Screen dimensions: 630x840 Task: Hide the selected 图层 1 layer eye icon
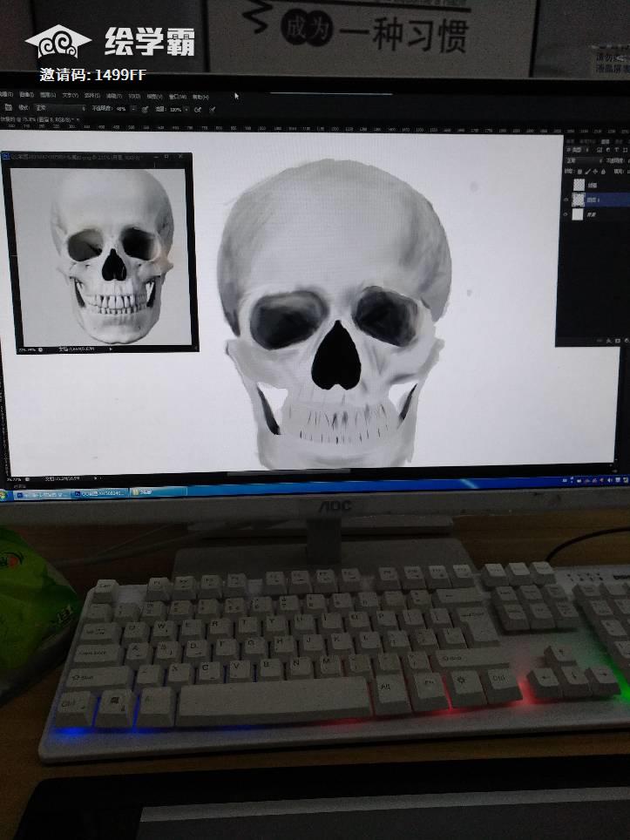[x=566, y=200]
